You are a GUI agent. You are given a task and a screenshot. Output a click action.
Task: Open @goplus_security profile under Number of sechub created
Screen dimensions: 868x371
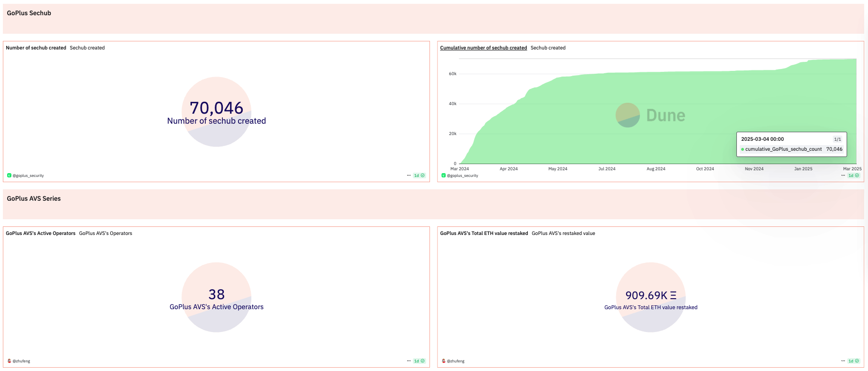pos(28,176)
